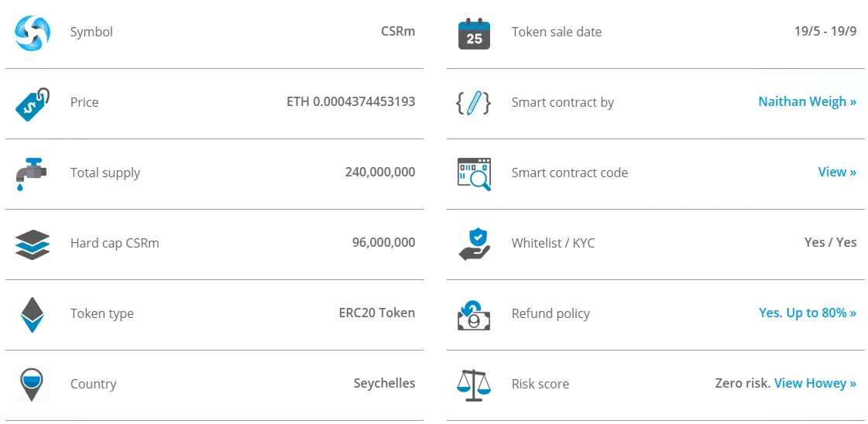The width and height of the screenshot is (868, 424).
Task: Open the View Howey link
Action: click(x=815, y=383)
